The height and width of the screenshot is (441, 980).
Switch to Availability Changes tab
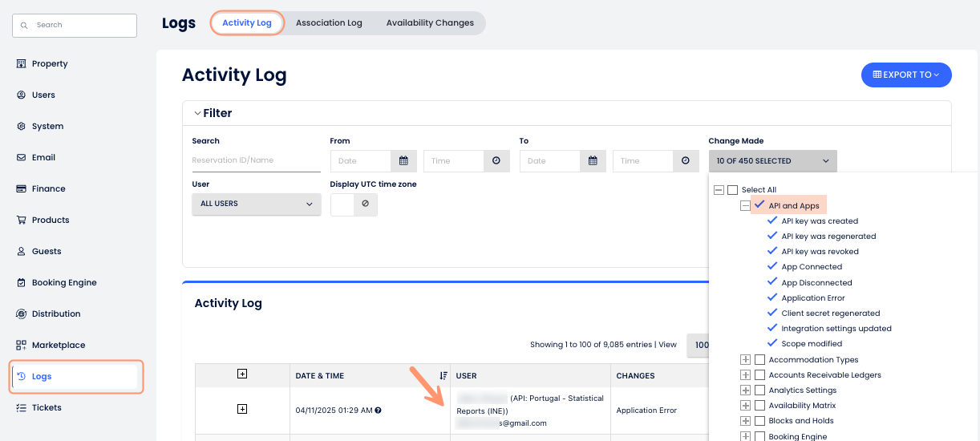click(430, 23)
